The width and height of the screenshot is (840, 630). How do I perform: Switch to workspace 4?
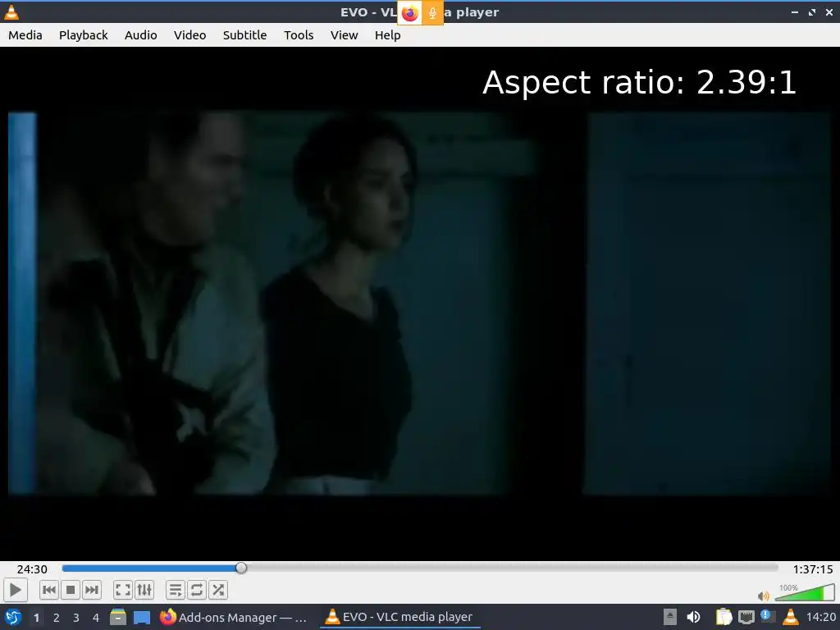click(96, 618)
